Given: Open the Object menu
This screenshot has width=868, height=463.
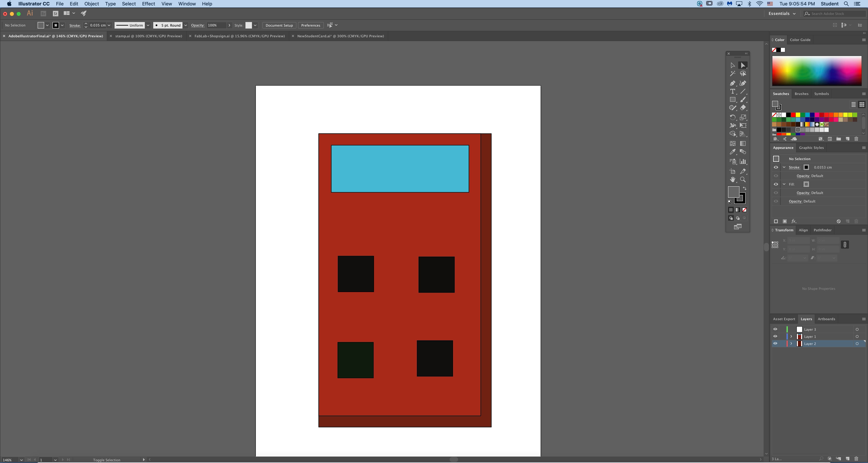Looking at the screenshot, I should click(91, 4).
